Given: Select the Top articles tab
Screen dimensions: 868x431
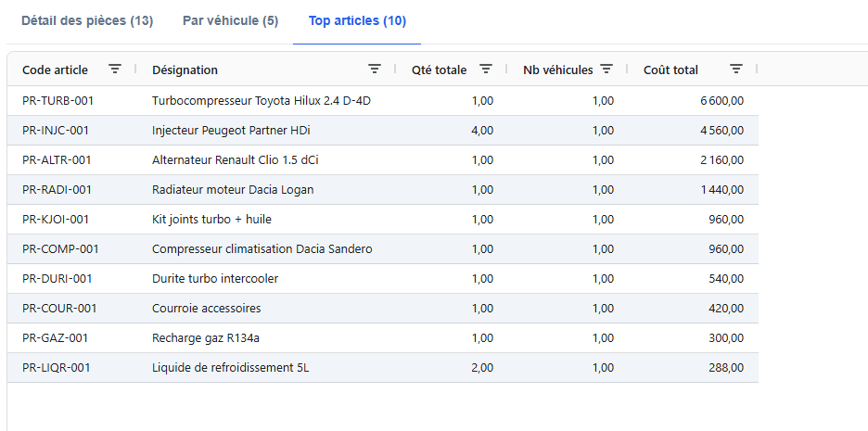Looking at the screenshot, I should coord(357,20).
